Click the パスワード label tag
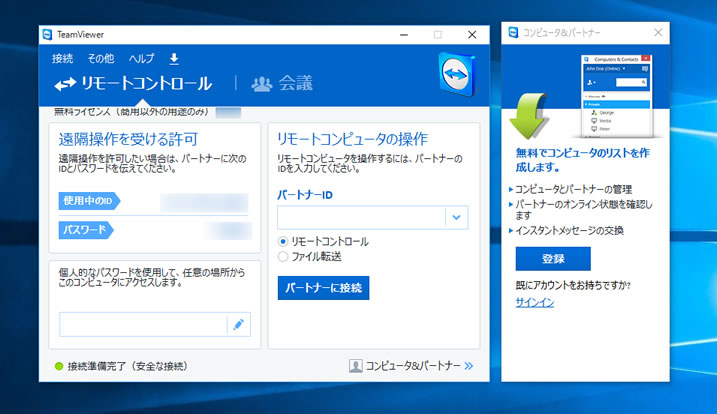The image size is (717, 414). (x=86, y=230)
